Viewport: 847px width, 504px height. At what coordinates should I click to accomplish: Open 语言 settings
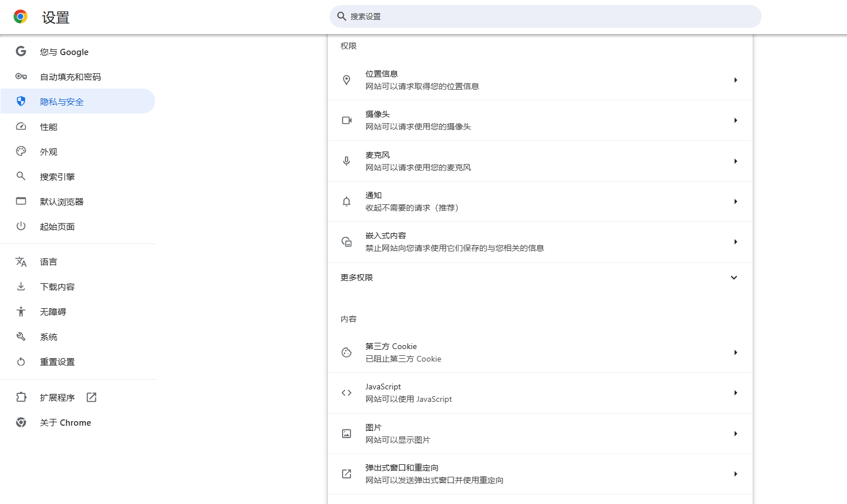coord(77,262)
